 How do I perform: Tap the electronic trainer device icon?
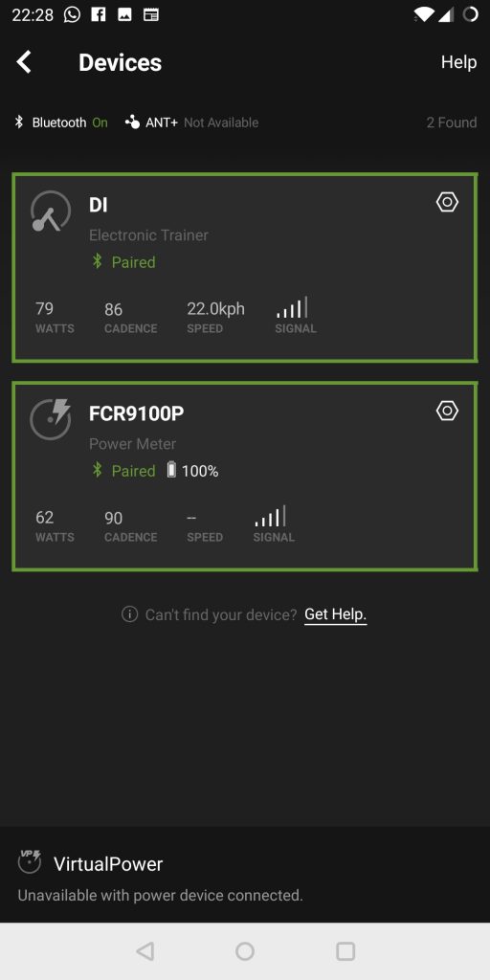tap(51, 212)
